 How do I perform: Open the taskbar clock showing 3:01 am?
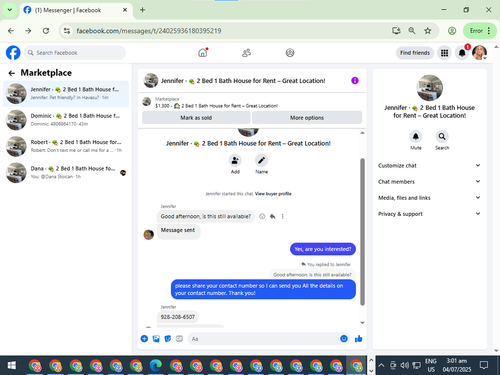click(457, 365)
